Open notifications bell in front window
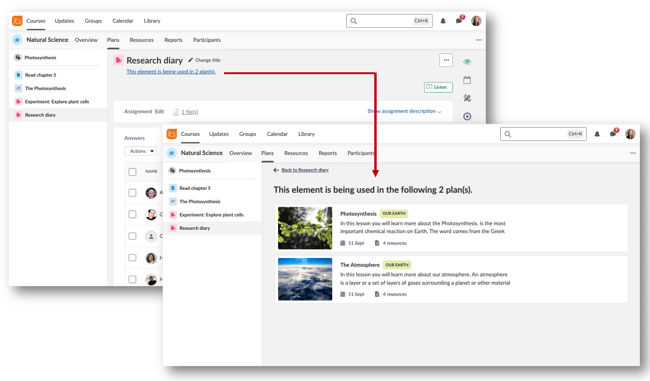This screenshot has width=650, height=381. click(597, 134)
